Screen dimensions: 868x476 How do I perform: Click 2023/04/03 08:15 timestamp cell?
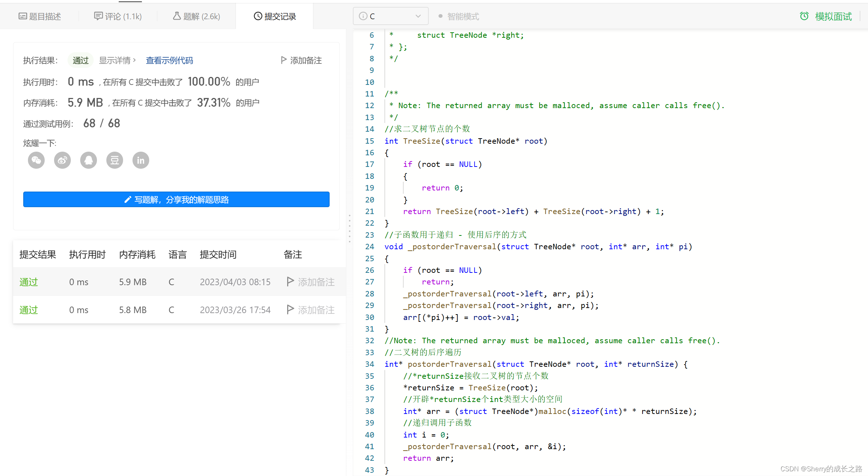tap(235, 282)
